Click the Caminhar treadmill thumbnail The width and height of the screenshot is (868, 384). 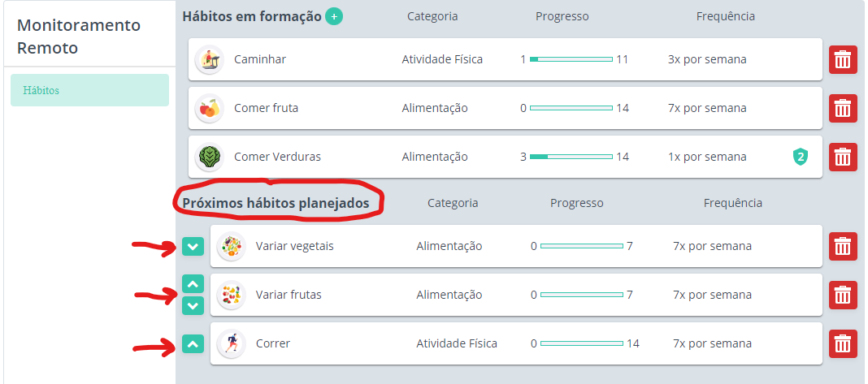point(210,59)
